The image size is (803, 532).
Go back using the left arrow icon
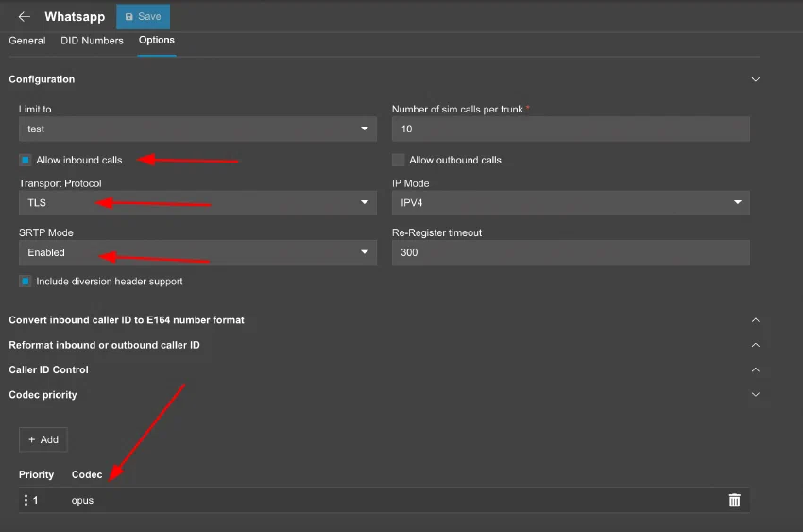tap(24, 17)
